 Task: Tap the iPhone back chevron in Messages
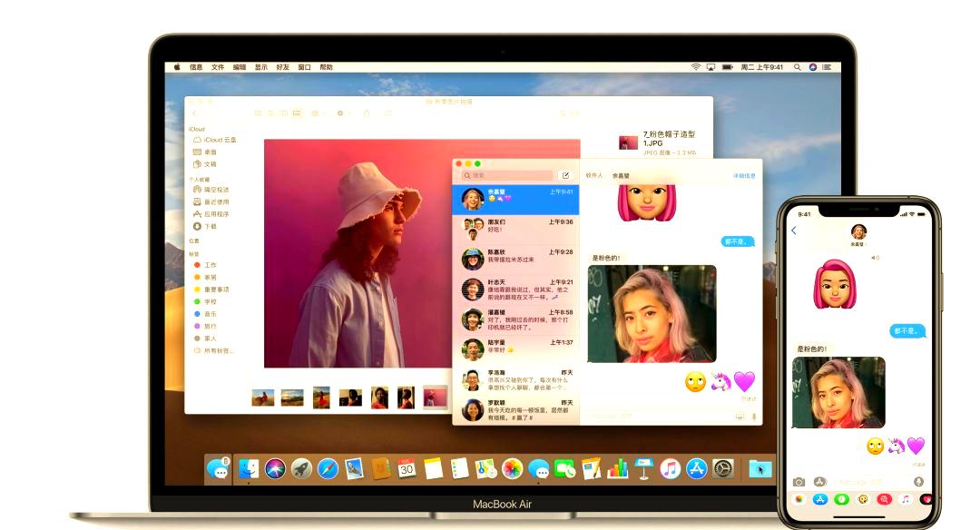(794, 231)
